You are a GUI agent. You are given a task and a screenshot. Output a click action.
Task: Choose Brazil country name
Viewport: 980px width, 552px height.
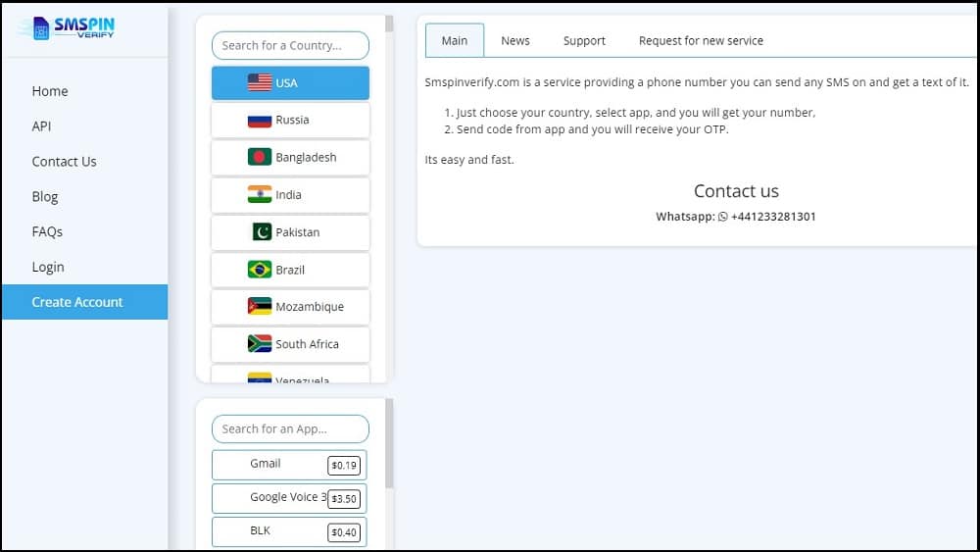coord(290,270)
